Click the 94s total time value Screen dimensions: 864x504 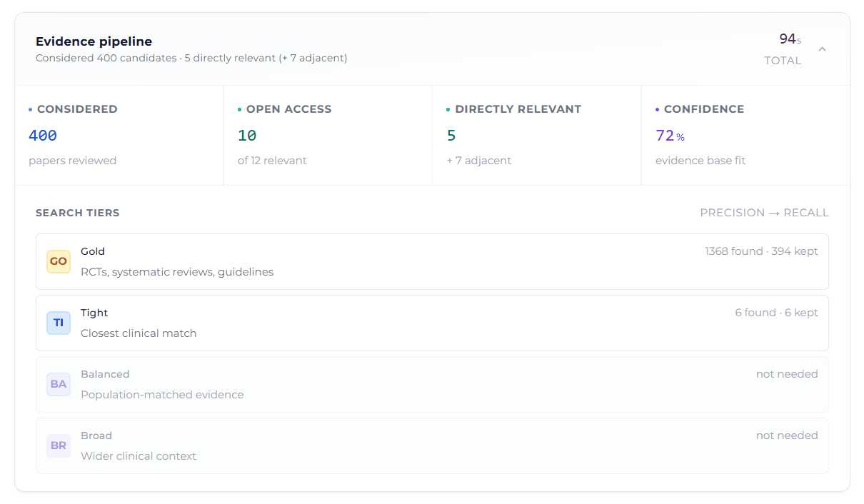(x=790, y=39)
